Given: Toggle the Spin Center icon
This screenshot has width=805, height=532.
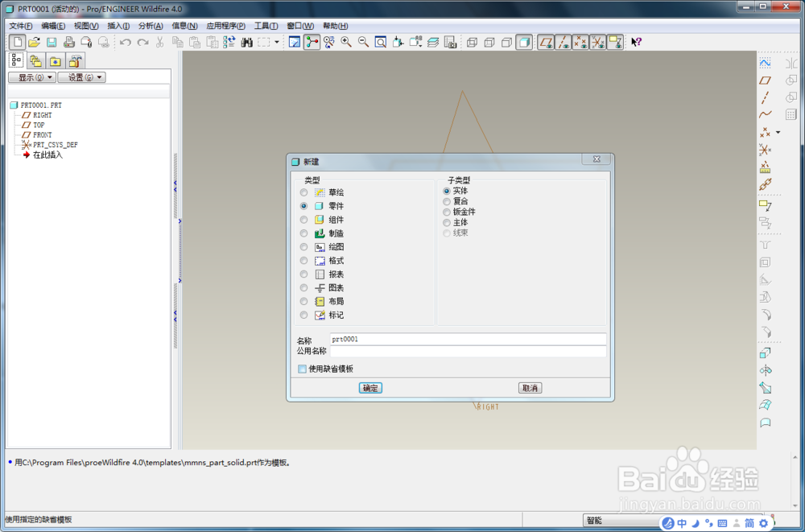Looking at the screenshot, I should point(312,42).
